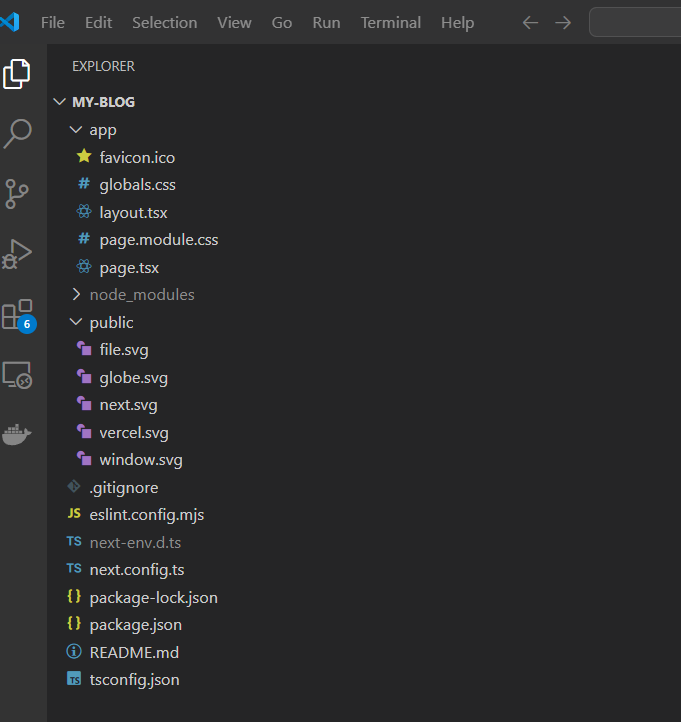The image size is (681, 722).
Task: Open the Run menu
Action: 326,22
